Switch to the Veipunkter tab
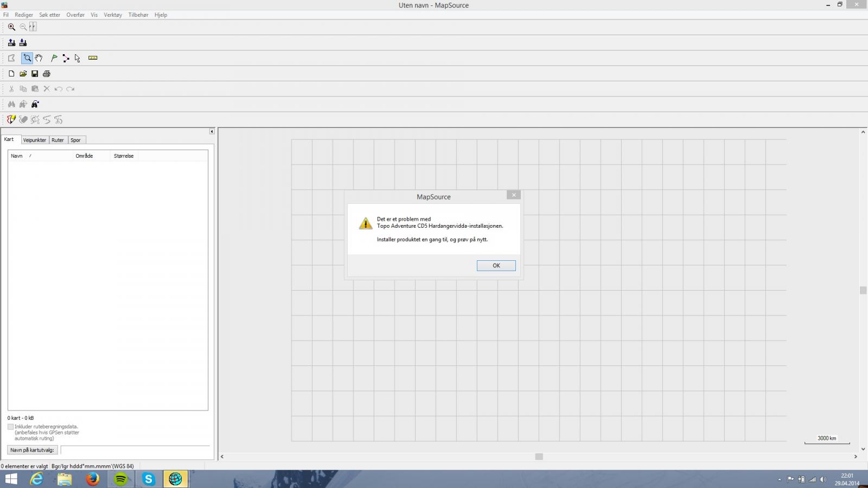The height and width of the screenshot is (488, 868). tap(35, 140)
